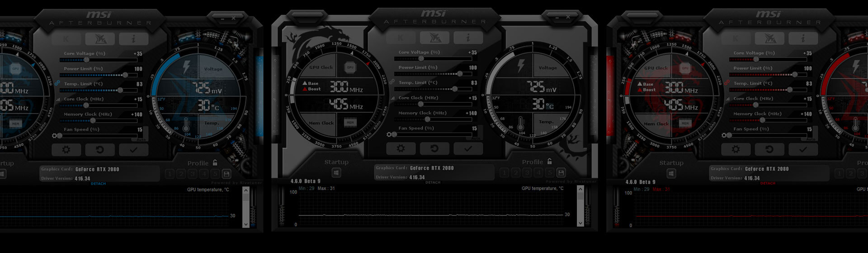Toggle the Profile lock in the gray-skin window
The image size is (868, 253).
coord(549,162)
